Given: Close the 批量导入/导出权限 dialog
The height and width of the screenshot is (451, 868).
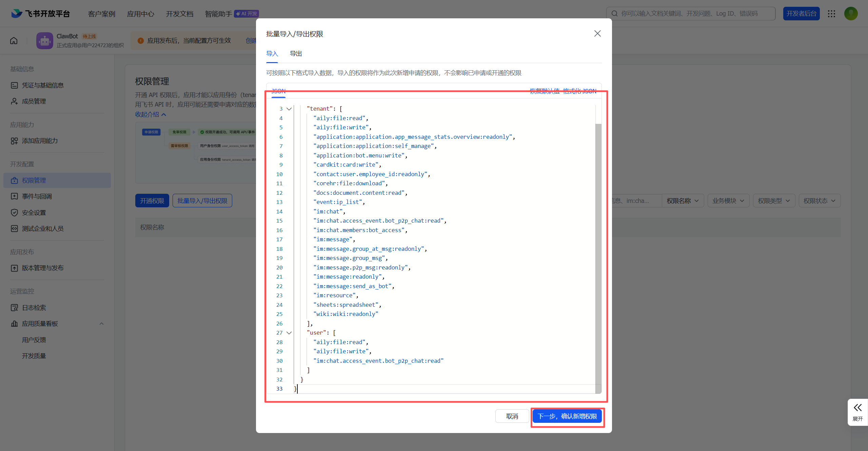Looking at the screenshot, I should click(x=597, y=34).
